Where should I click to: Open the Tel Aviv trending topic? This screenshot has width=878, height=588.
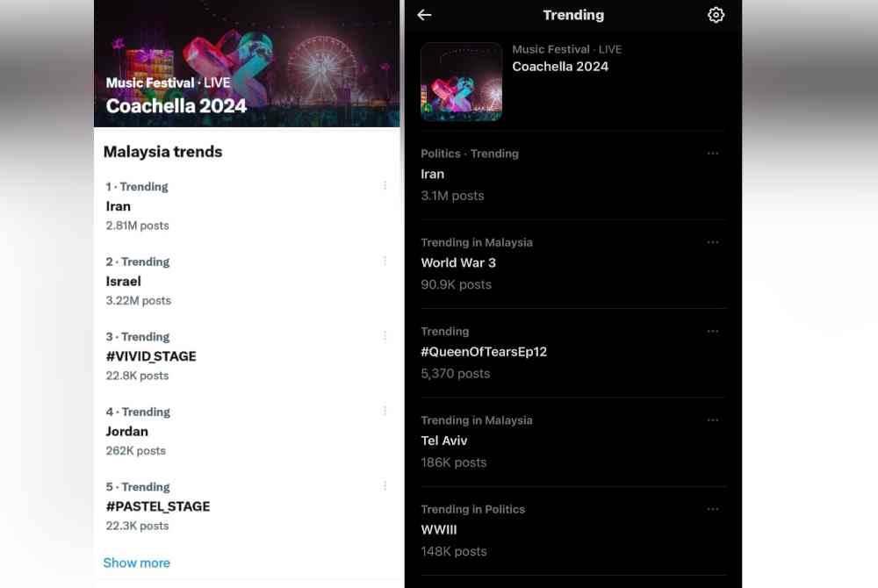(573, 441)
